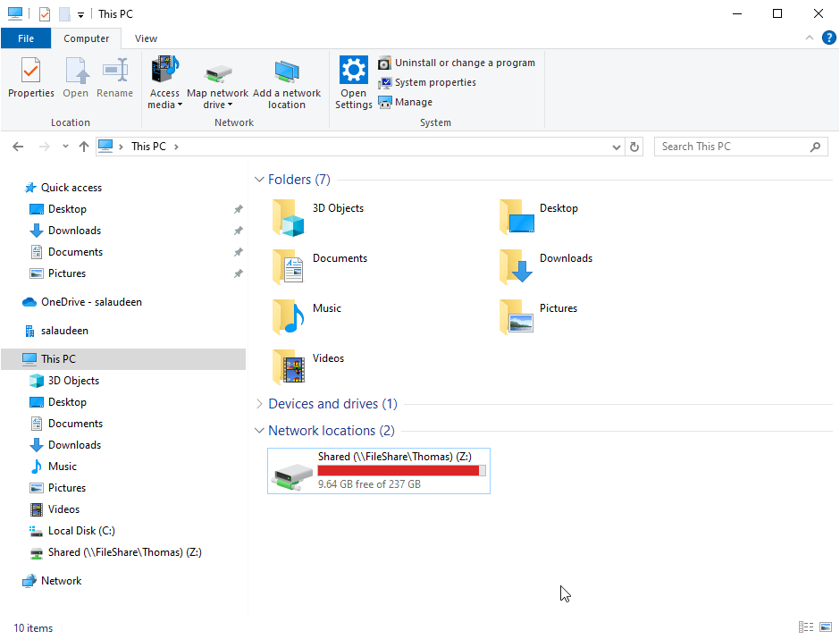Expand the Devices and drives (1) group
Image resolution: width=840 pixels, height=639 pixels.
(259, 404)
